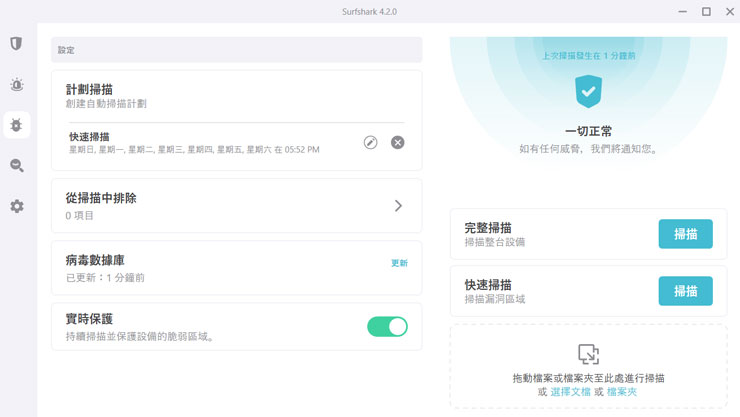
Task: Click 更新 to update virus database
Action: (399, 263)
